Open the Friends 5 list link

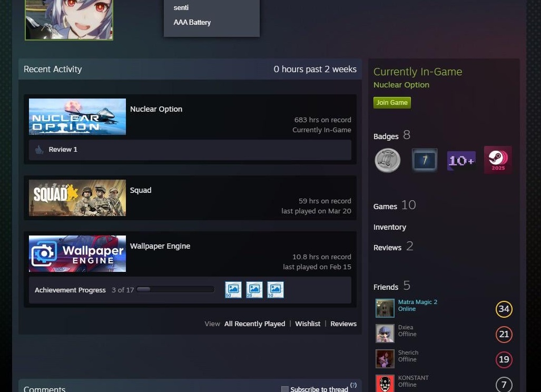392,286
